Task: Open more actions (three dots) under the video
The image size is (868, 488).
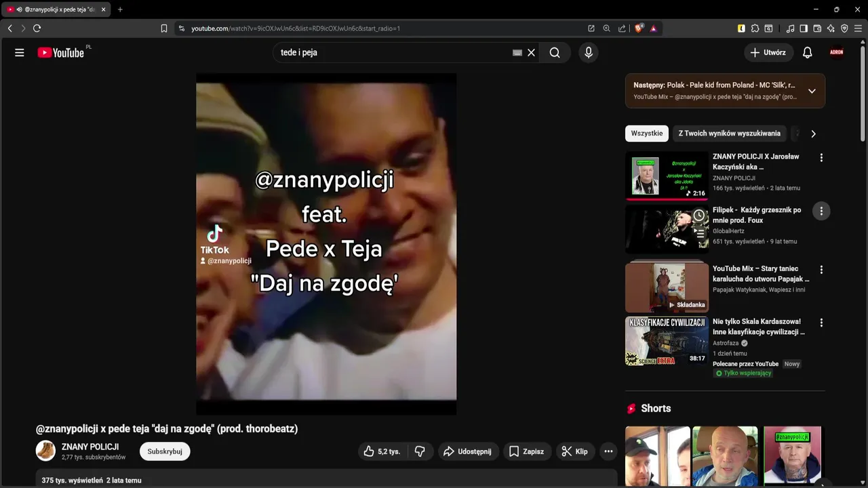Action: tap(608, 451)
